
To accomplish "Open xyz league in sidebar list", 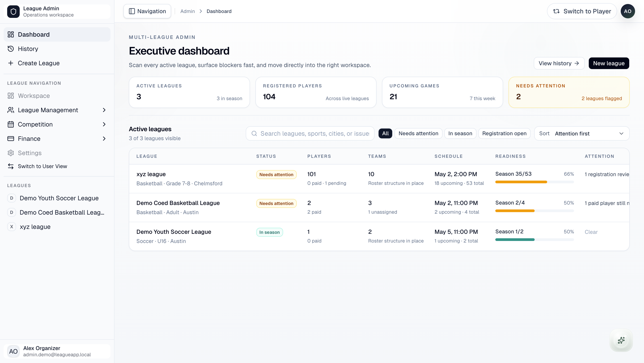I will [57, 227].
